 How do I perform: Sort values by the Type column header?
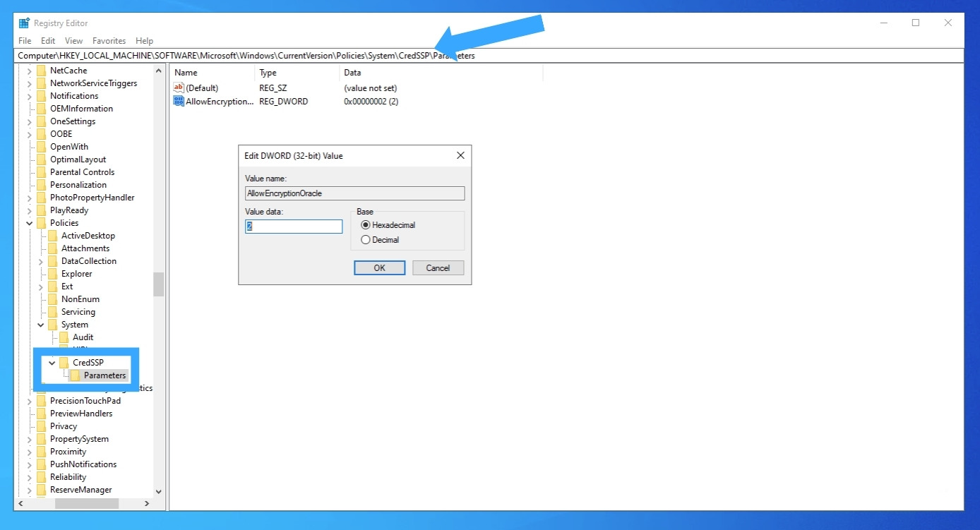point(297,73)
